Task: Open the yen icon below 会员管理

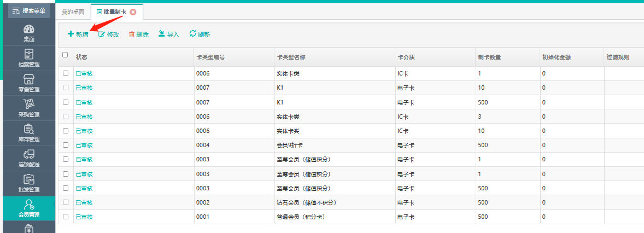Action: click(x=29, y=228)
